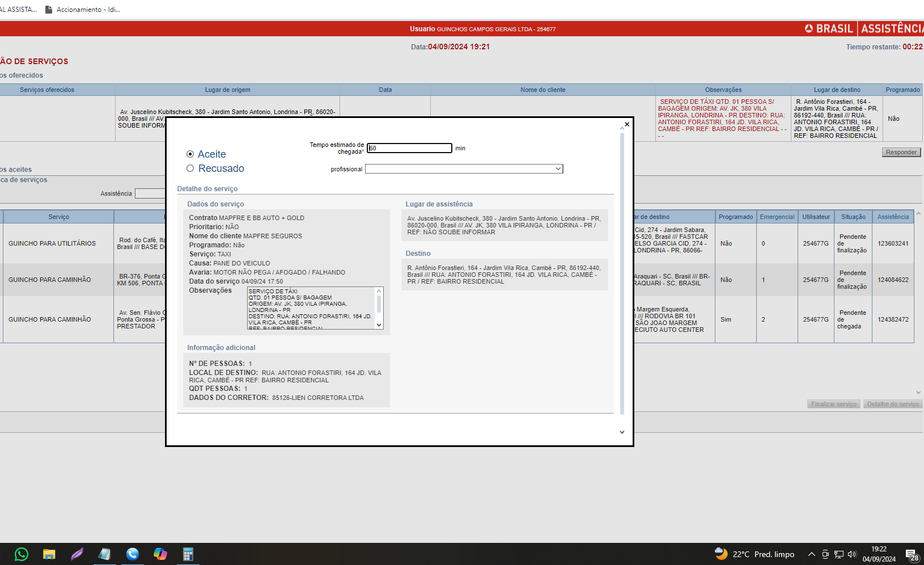Image resolution: width=924 pixels, height=565 pixels.
Task: Open File Explorer from the taskbar
Action: click(x=49, y=554)
